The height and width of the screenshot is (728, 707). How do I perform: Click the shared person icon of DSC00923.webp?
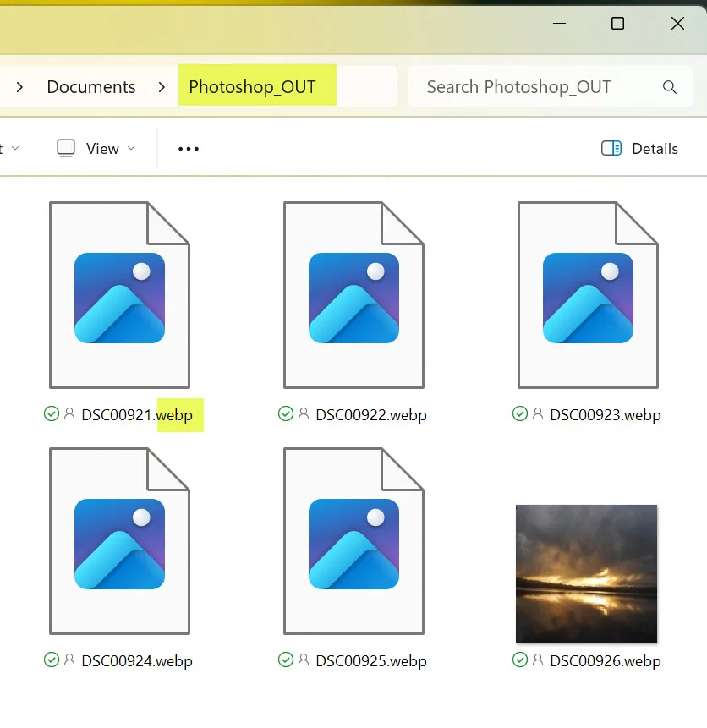(538, 413)
